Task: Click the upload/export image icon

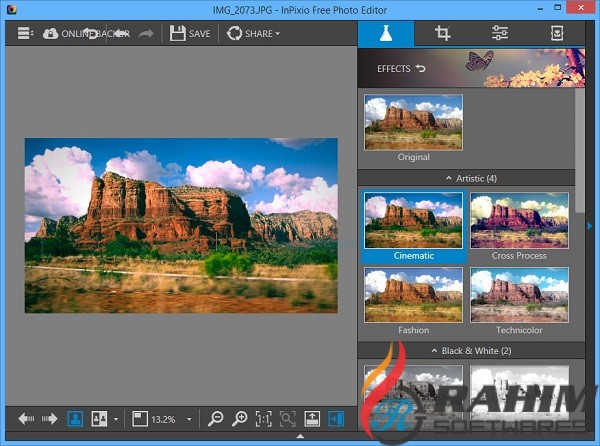Action: point(312,419)
